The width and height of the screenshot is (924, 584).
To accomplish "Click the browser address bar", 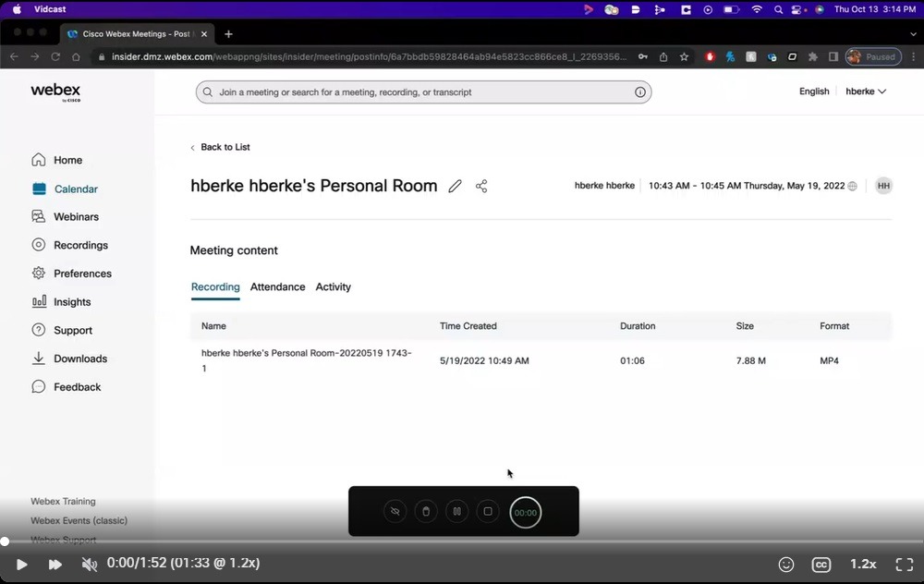I will click(x=369, y=57).
